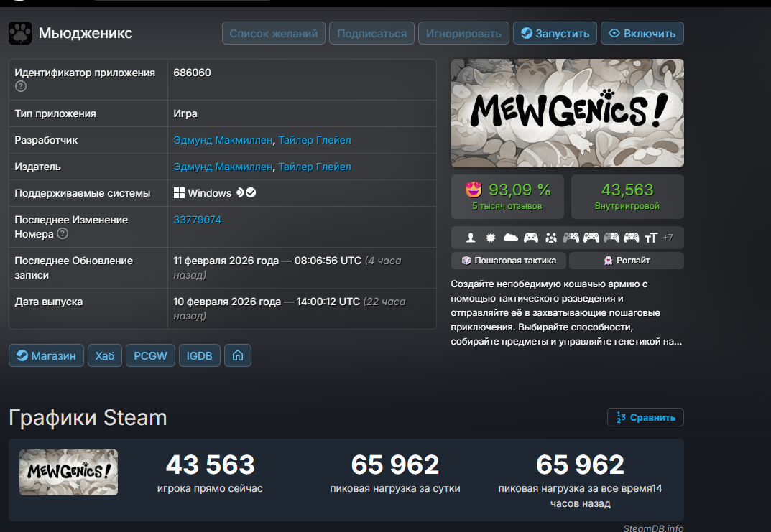Click the 65 962 all-time peak stat
771x532 pixels.
pos(580,480)
